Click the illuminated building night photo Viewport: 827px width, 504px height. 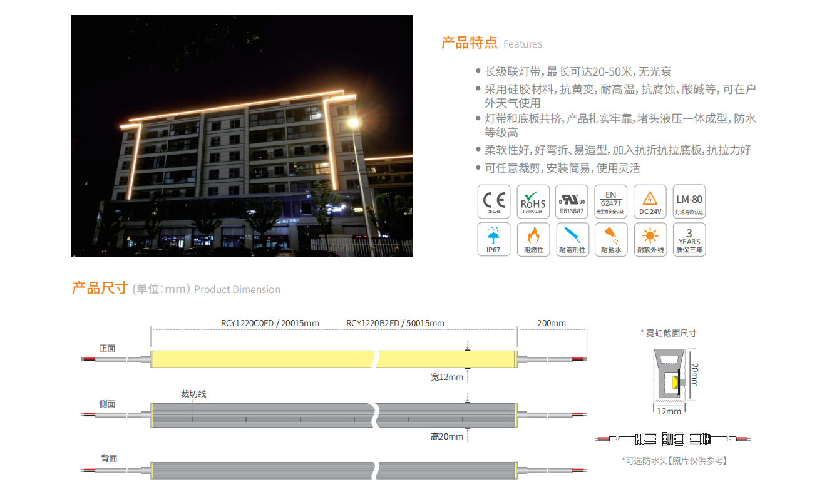pos(242,136)
